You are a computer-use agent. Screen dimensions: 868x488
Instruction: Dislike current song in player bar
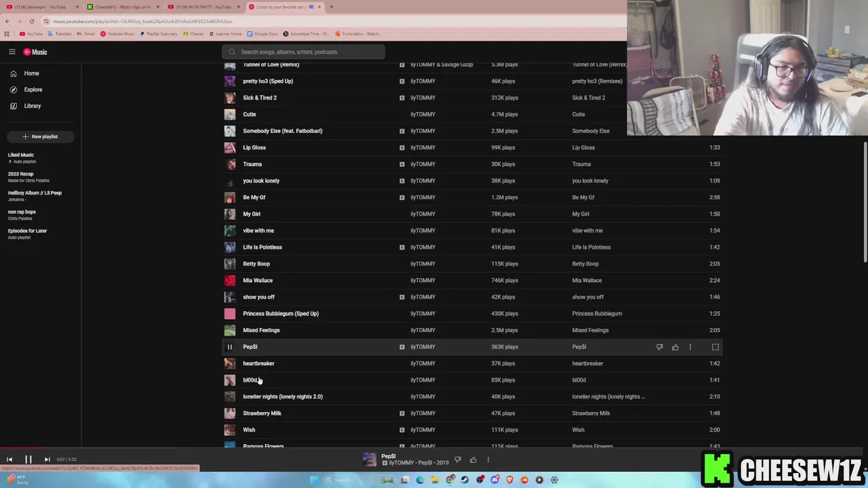coord(458,460)
